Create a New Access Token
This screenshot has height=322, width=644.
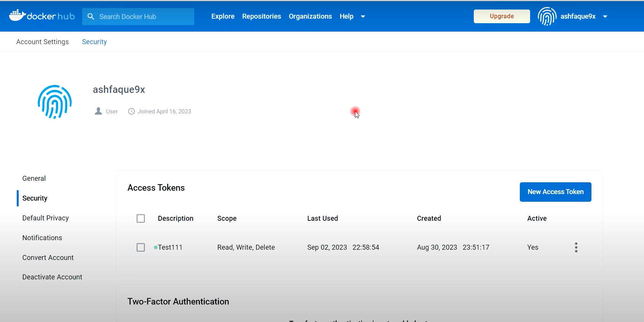coord(555,192)
